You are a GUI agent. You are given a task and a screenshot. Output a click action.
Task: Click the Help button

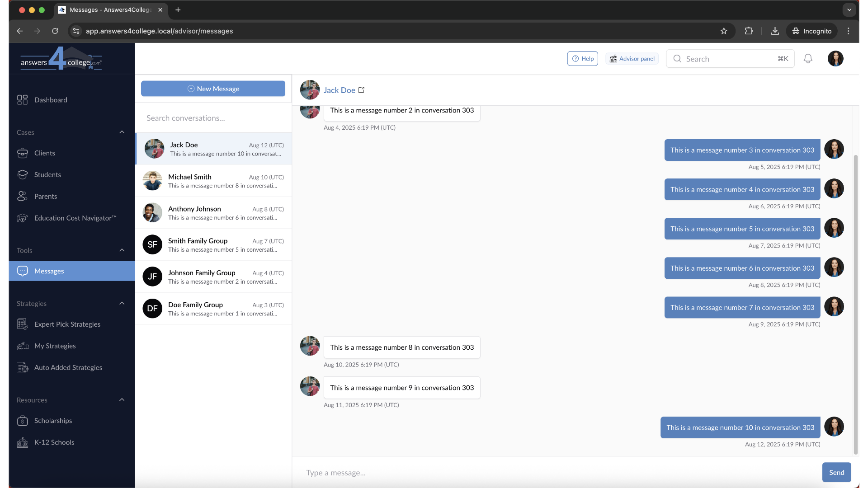(582, 58)
